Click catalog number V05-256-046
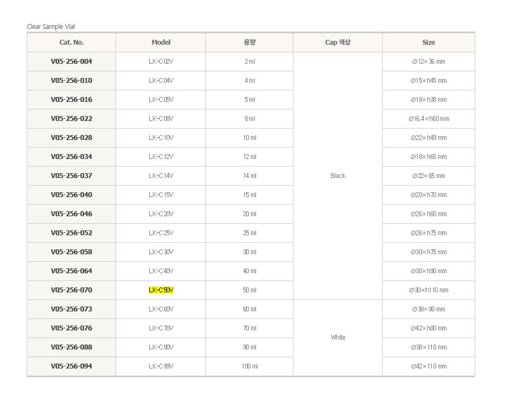Image resolution: width=532 pixels, height=395 pixels. point(71,214)
